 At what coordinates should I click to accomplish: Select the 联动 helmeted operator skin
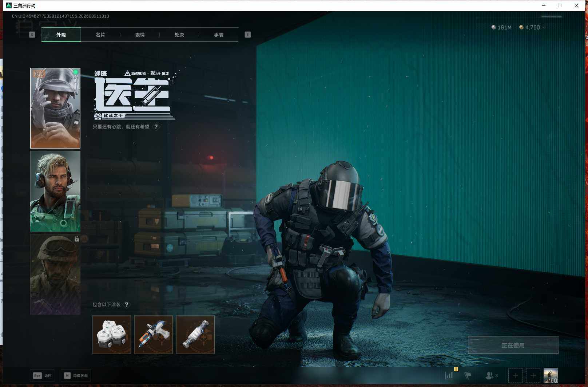tap(55, 108)
